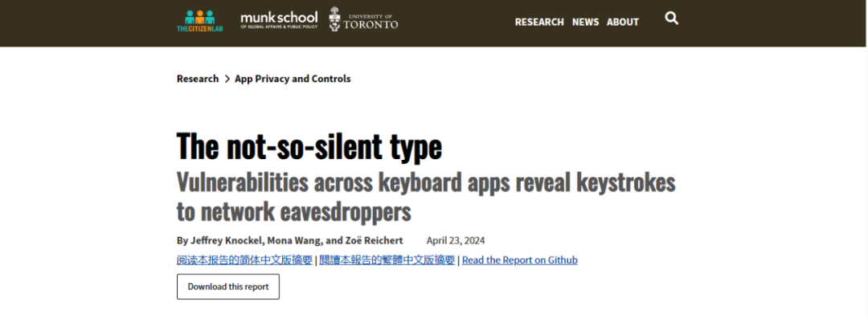This screenshot has height=319, width=868.
Task: Open the NEWS menu
Action: click(x=585, y=22)
